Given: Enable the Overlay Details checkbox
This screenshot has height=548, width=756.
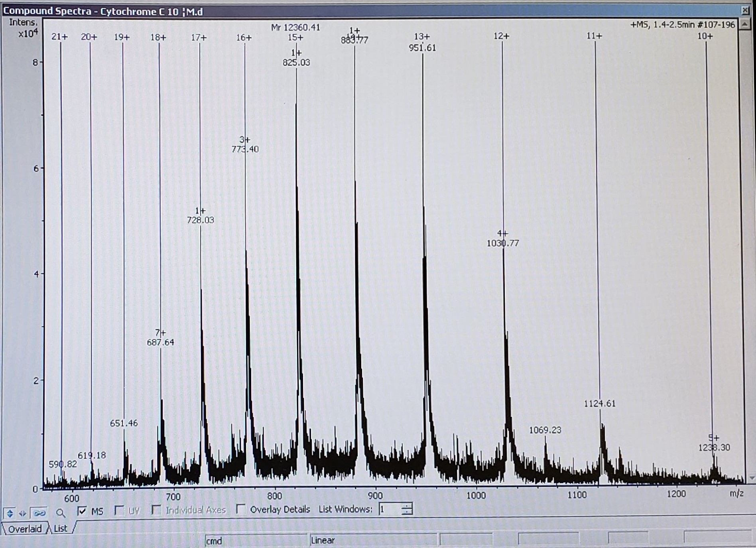Looking at the screenshot, I should pos(240,509).
